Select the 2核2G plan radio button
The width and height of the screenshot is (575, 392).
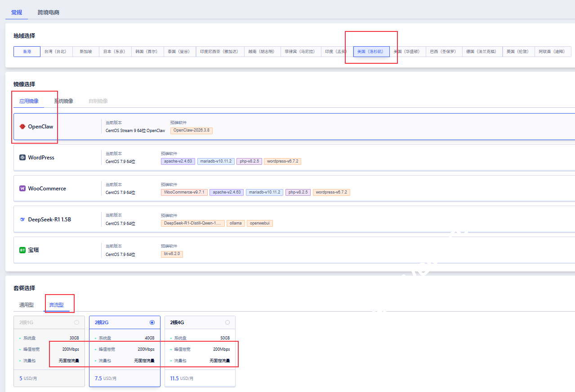coord(152,322)
